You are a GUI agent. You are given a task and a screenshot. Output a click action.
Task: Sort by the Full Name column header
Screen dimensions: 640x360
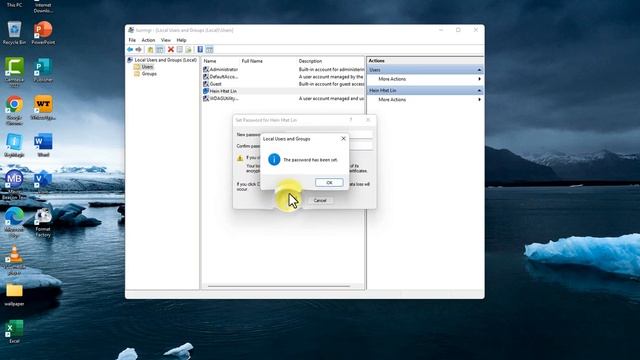(252, 61)
